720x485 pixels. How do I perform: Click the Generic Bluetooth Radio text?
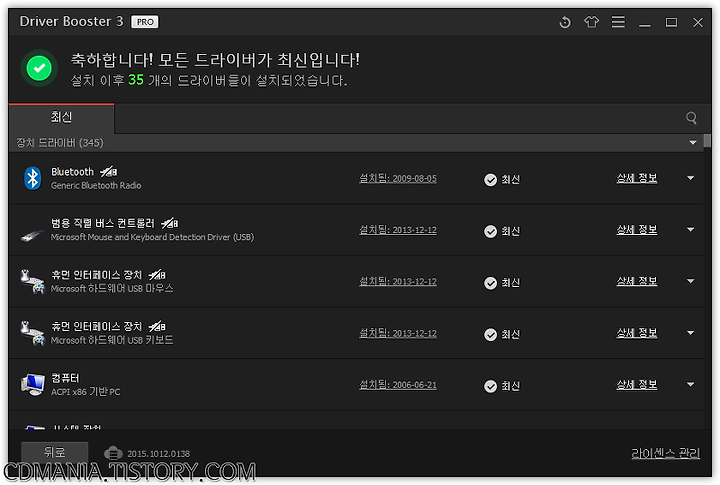[96, 186]
